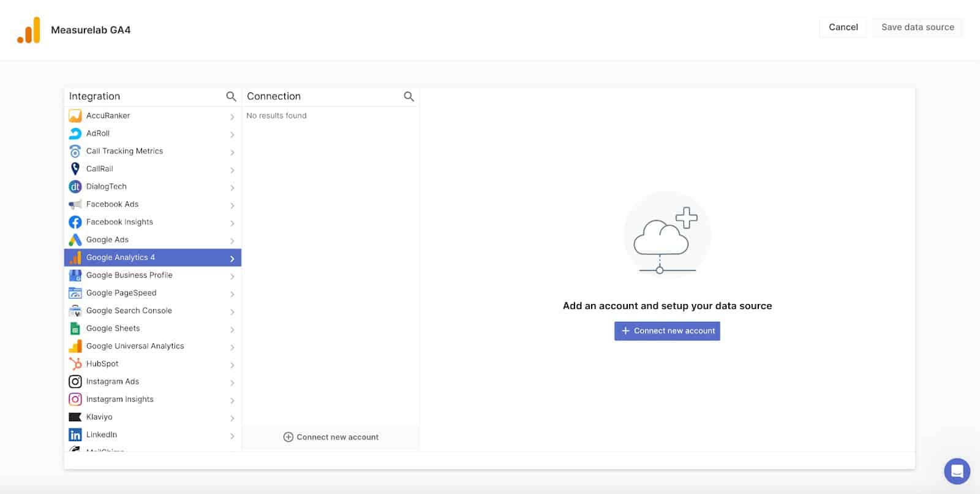
Task: Click the Facebook Insights logo icon
Action: 75,222
